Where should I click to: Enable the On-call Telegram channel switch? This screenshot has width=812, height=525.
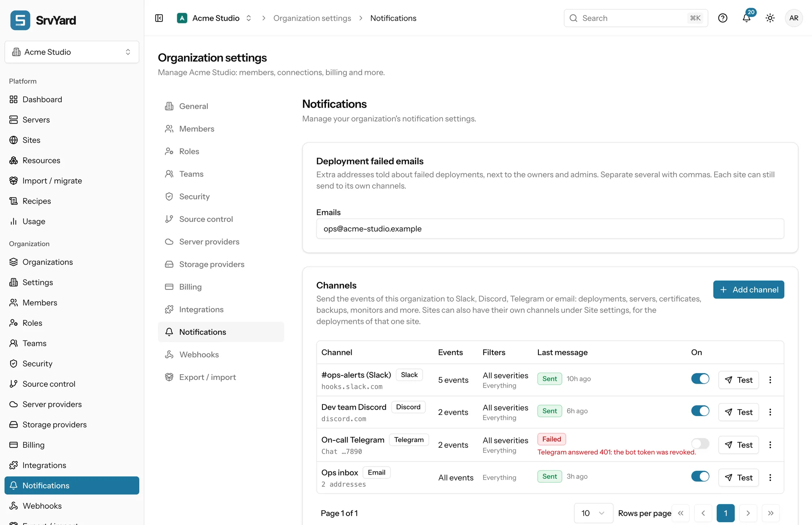pos(700,443)
